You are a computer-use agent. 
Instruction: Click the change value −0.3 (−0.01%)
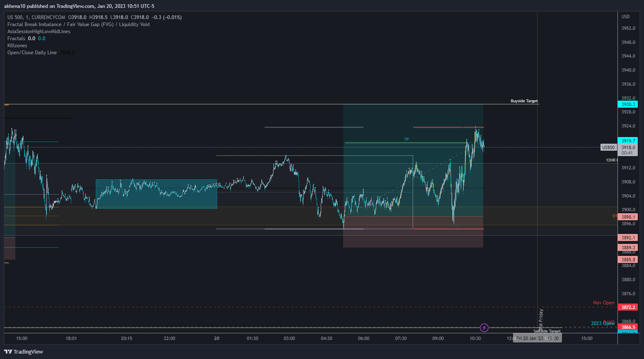167,17
